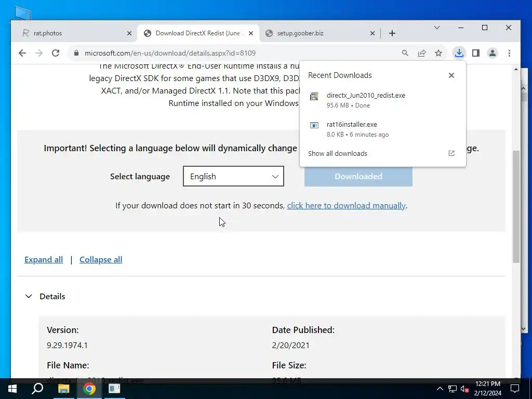Open Chrome three-dot menu
The height and width of the screenshot is (399, 532).
[x=509, y=53]
